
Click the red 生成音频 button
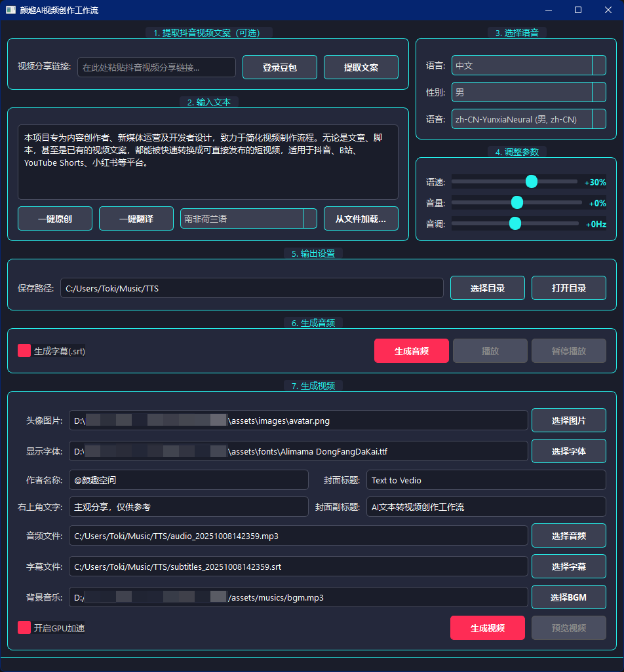412,350
